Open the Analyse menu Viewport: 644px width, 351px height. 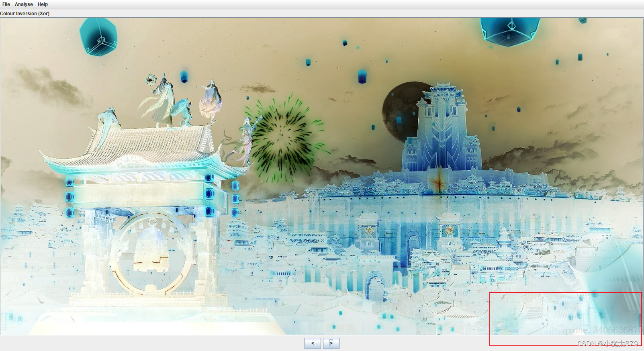(x=24, y=4)
